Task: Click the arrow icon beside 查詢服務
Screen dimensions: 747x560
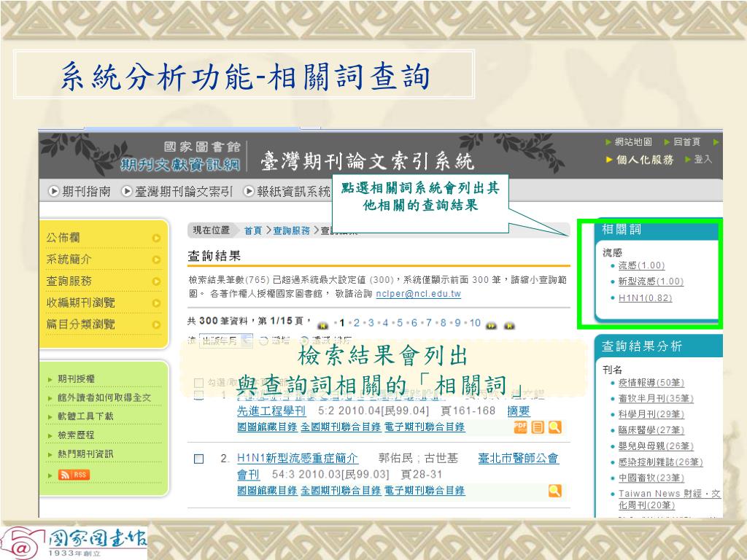Action: click(x=156, y=281)
